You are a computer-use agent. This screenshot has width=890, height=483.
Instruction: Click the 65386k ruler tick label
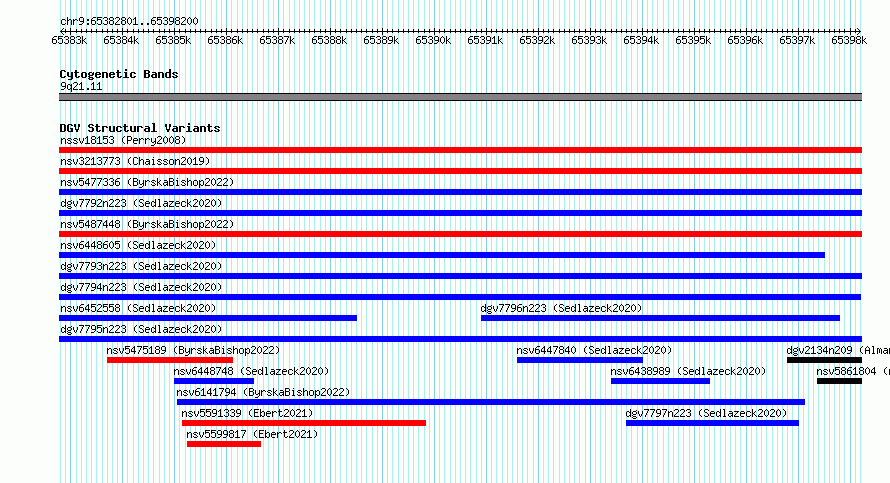pyautogui.click(x=225, y=40)
